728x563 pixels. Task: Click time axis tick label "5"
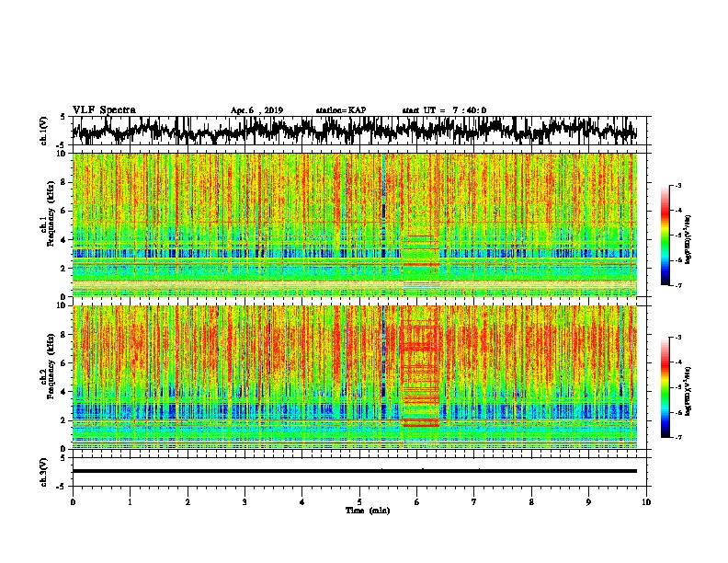359,502
